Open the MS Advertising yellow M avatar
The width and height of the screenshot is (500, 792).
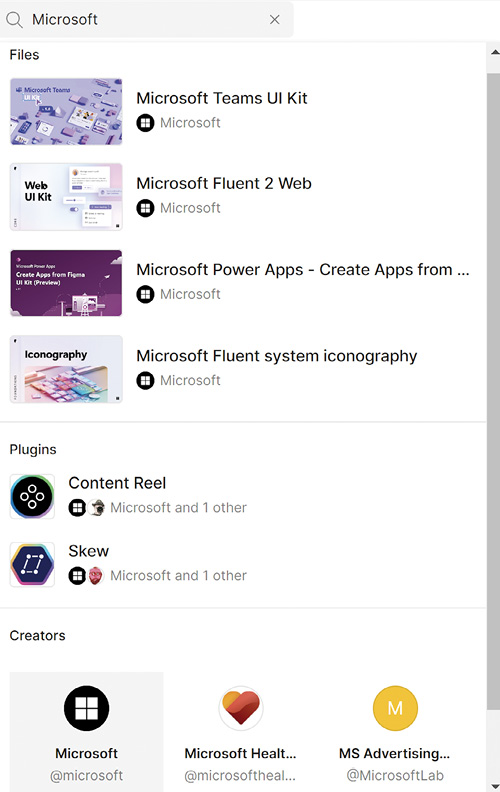coord(395,708)
